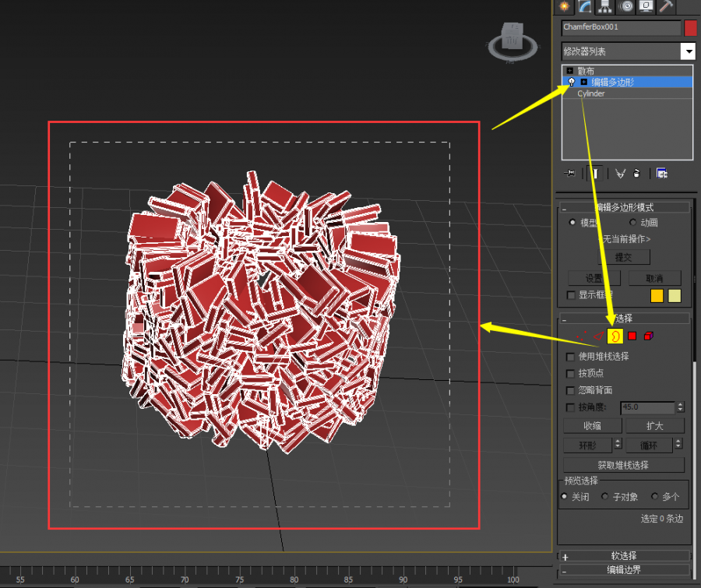Click Remove Modifier trash icon
The width and height of the screenshot is (701, 588).
point(637,174)
